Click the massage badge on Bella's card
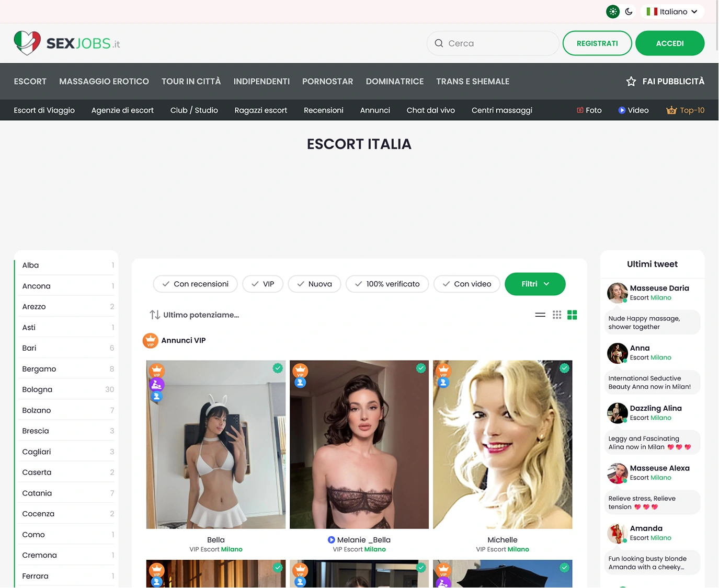The image size is (719, 588). click(157, 385)
